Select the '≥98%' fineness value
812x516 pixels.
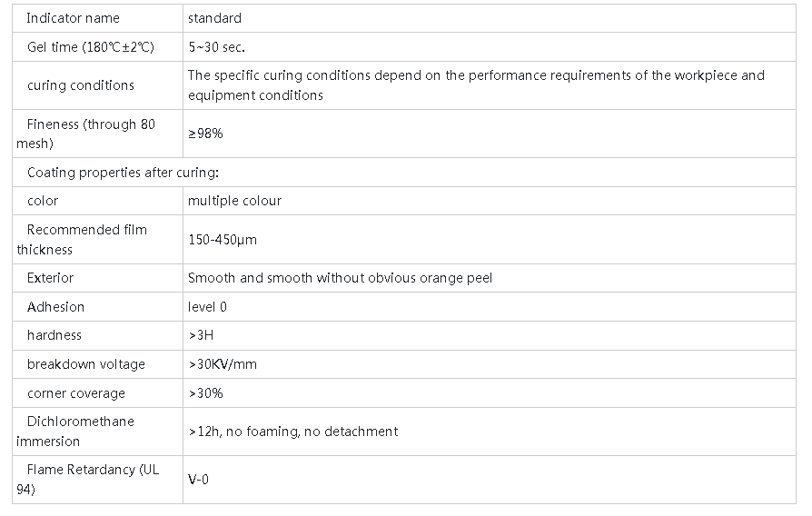pyautogui.click(x=205, y=134)
